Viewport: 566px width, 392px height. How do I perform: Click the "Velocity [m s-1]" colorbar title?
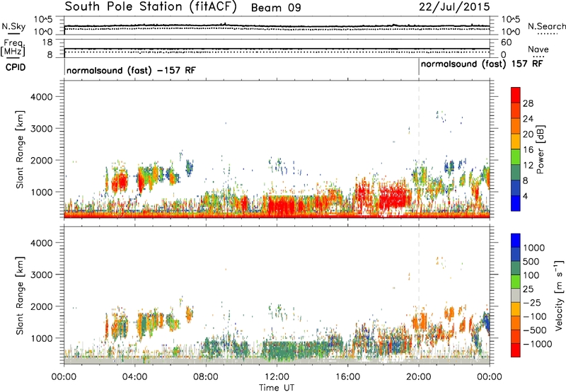pyautogui.click(x=559, y=295)
